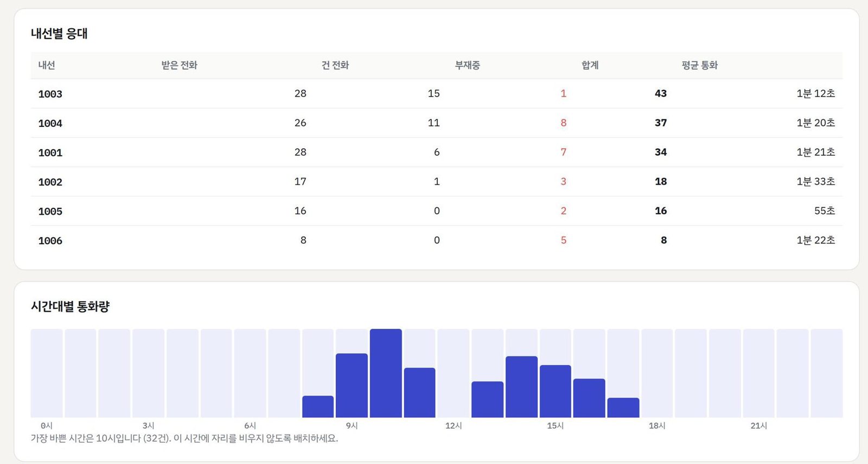Sort by the 합계 column header
The height and width of the screenshot is (464, 868).
[x=590, y=65]
